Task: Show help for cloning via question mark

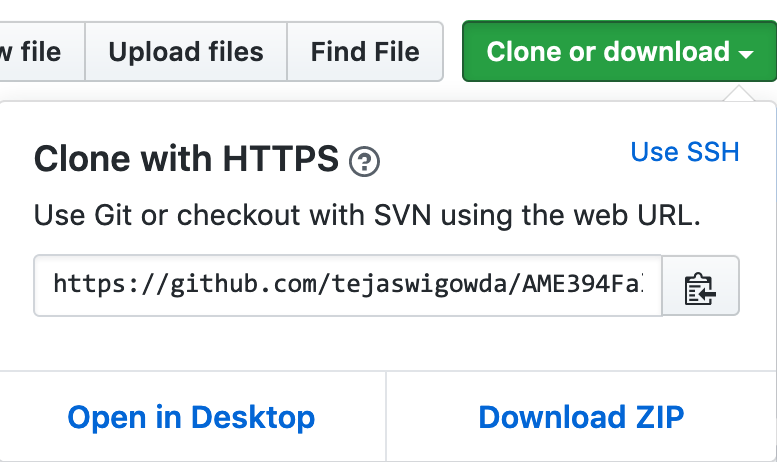Action: click(364, 162)
